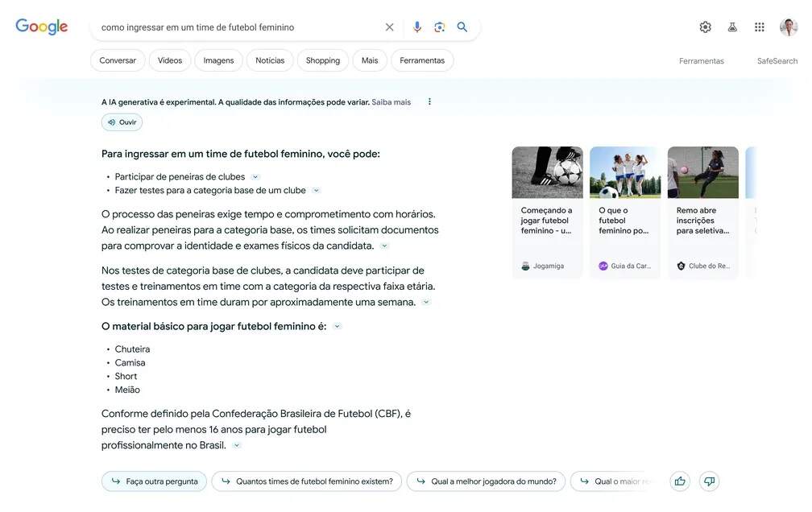
Task: Go to the Google logo homepage
Action: (41, 27)
